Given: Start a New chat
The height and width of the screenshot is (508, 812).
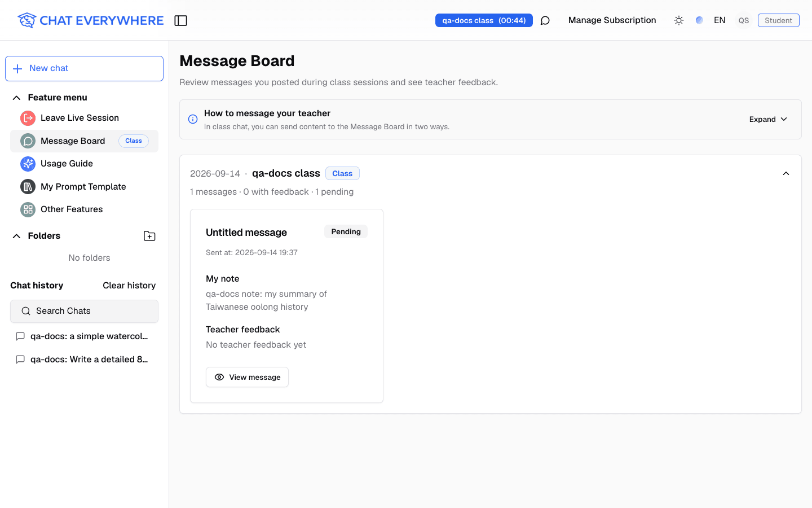Looking at the screenshot, I should (x=84, y=68).
